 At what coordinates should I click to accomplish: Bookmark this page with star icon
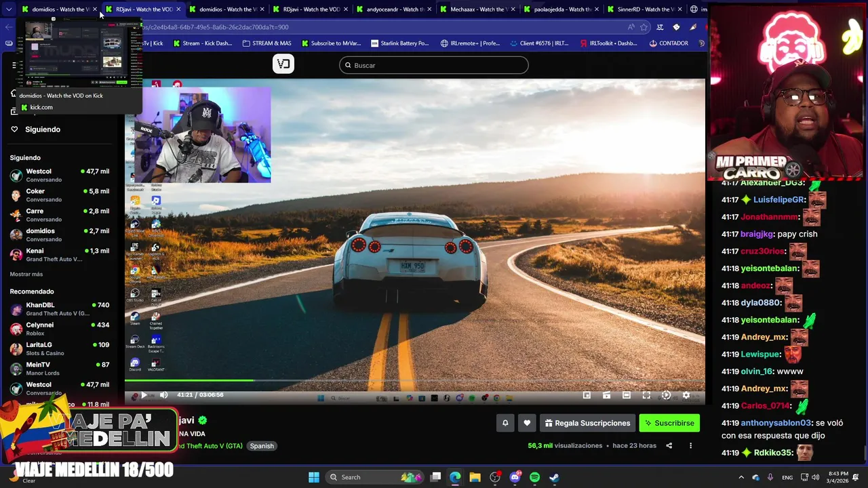tap(644, 27)
